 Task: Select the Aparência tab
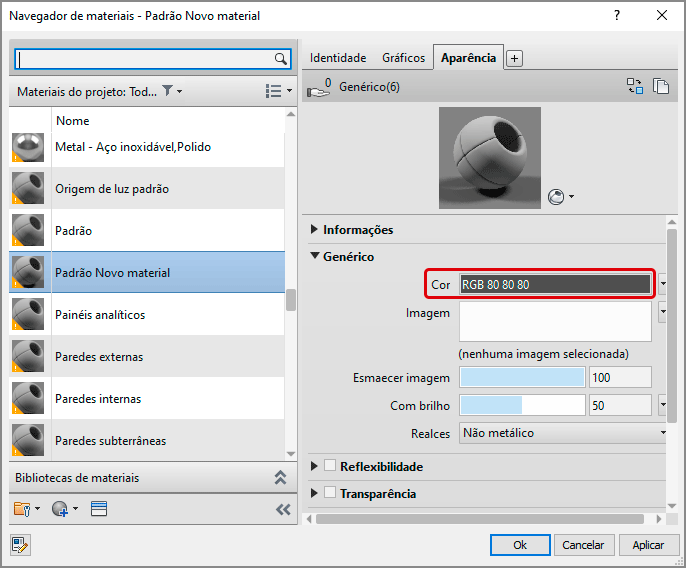click(468, 58)
